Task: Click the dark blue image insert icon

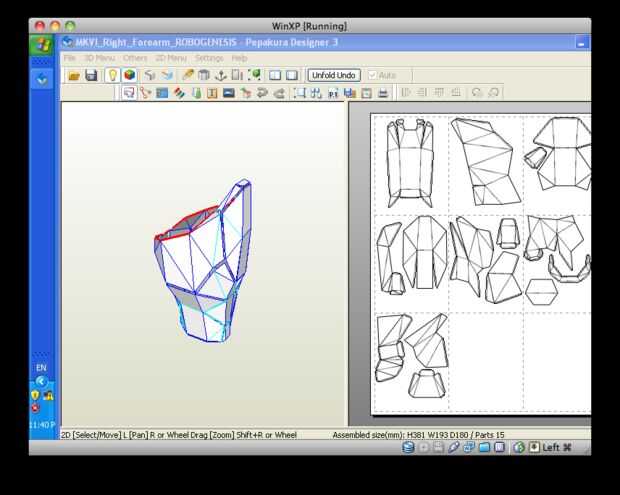Action: [229, 93]
